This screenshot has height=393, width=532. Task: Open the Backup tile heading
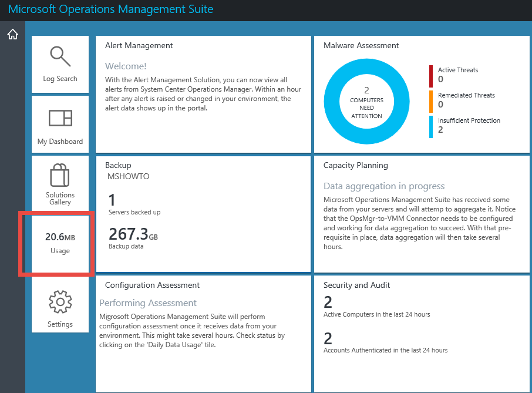pyautogui.click(x=118, y=165)
